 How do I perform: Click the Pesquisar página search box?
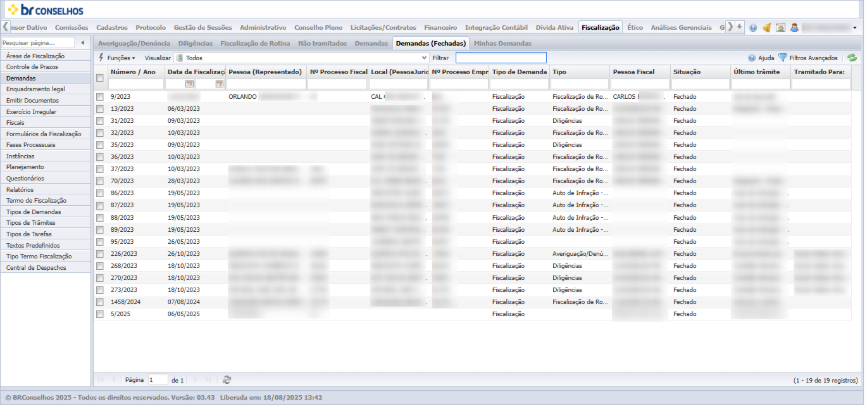tap(38, 42)
